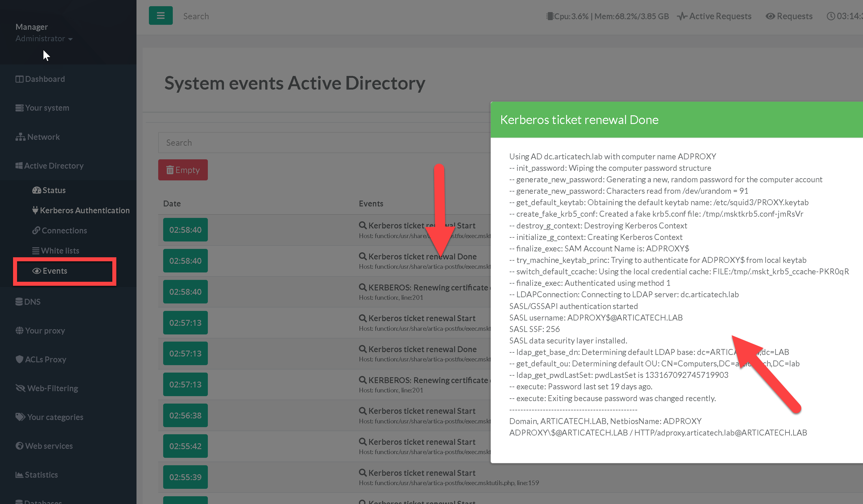This screenshot has height=504, width=863.
Task: Click the magnifier on 02:57:13 renewal Done
Action: [362, 349]
